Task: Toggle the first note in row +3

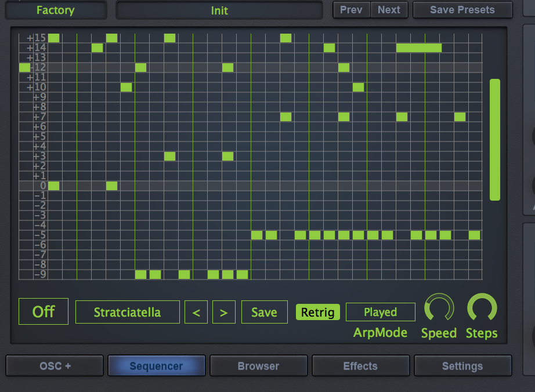Action: (169, 156)
